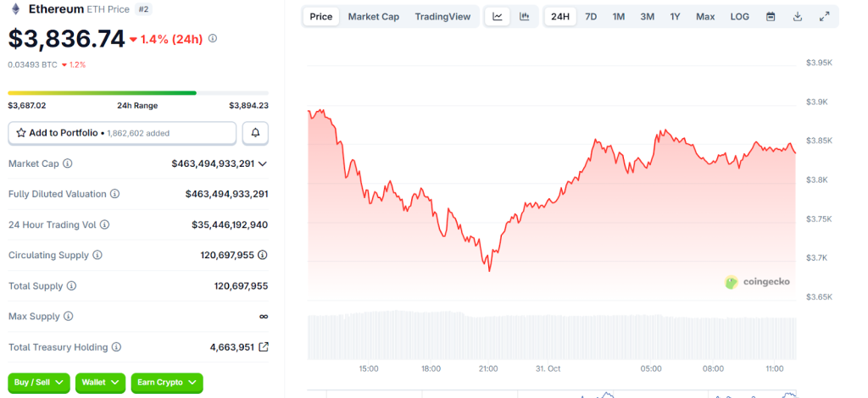
Task: Switch to the TradingView tab
Action: click(442, 17)
